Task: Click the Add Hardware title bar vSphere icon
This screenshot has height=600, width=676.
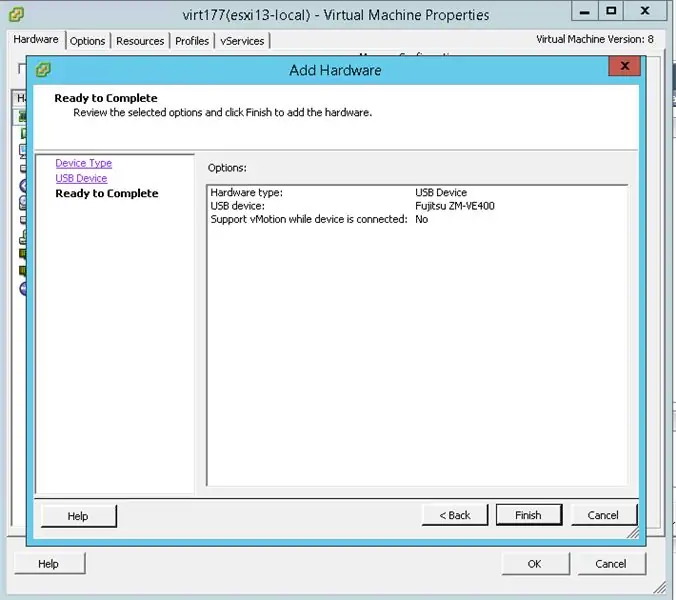Action: [44, 69]
